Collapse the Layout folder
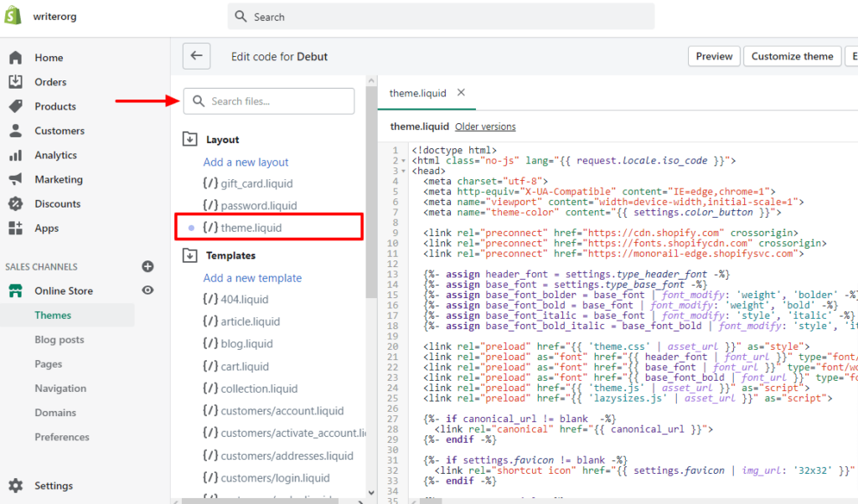 pyautogui.click(x=190, y=140)
